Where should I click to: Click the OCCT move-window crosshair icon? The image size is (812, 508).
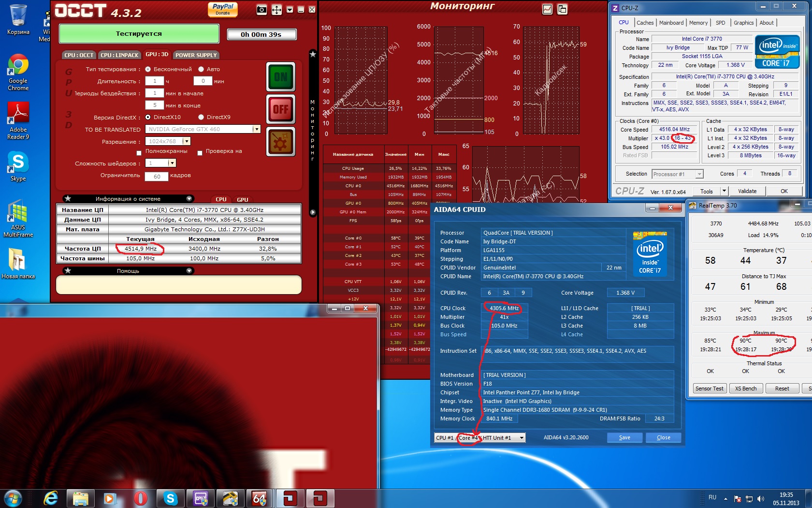tap(276, 10)
